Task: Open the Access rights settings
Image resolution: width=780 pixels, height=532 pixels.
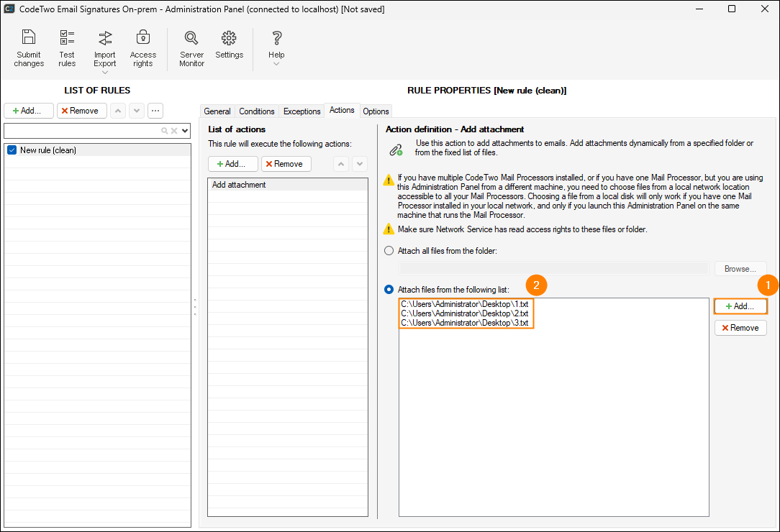Action: [142, 38]
